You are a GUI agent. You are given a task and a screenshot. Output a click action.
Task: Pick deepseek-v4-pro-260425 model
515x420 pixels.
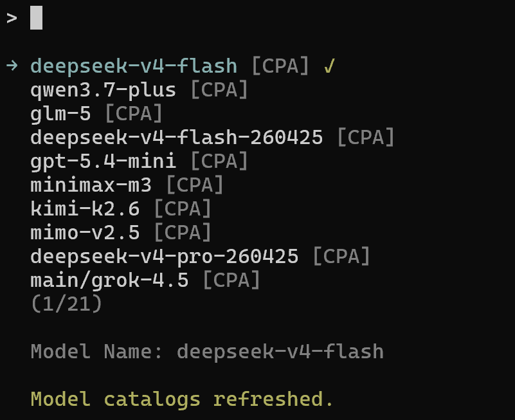pyautogui.click(x=200, y=257)
